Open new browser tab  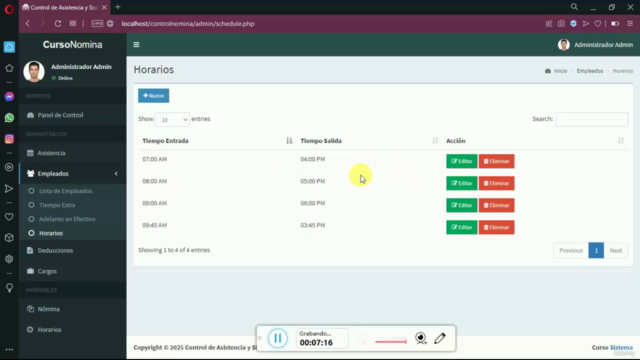click(118, 7)
